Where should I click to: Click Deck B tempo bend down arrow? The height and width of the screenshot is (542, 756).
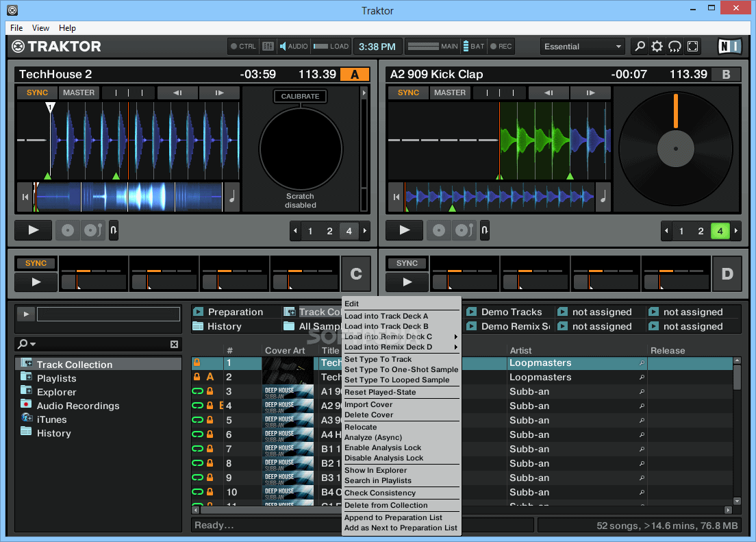coord(549,93)
